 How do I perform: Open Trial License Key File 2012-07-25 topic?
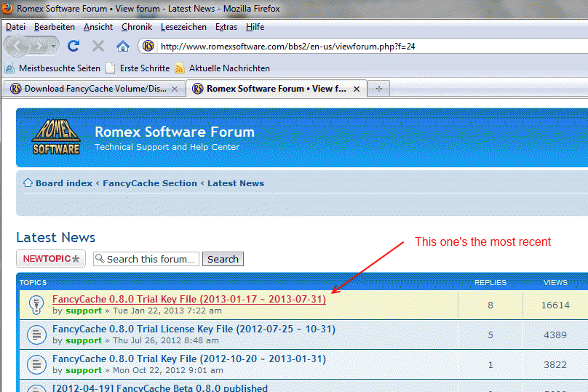[x=194, y=329]
